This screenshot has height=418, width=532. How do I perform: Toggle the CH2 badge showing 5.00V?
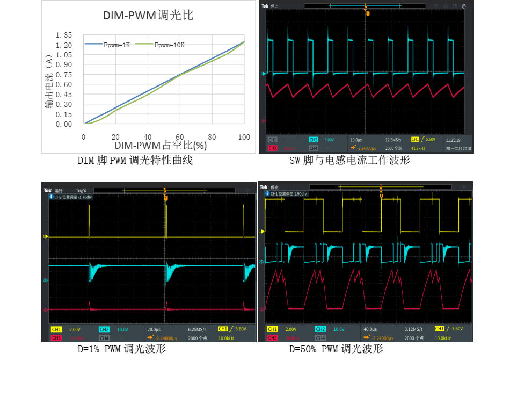pos(314,140)
